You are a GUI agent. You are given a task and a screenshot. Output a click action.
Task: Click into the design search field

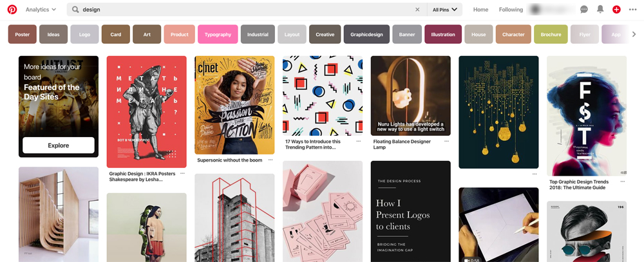(x=247, y=10)
